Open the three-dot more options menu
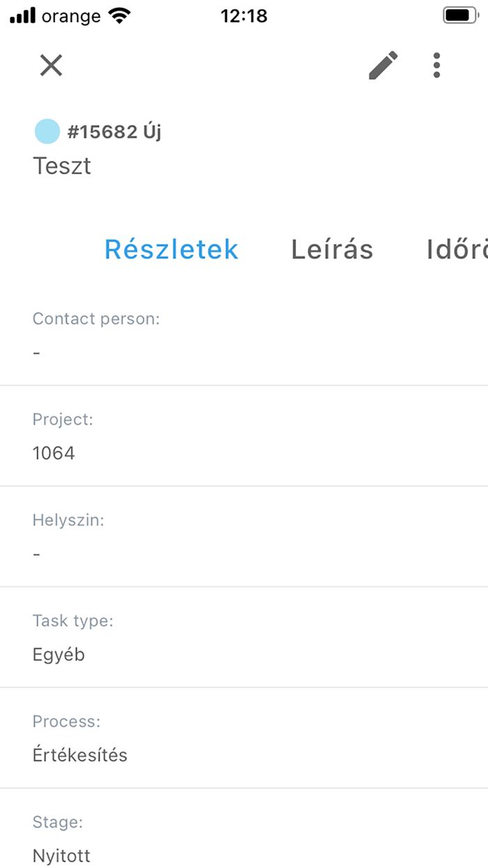Screen dimensions: 488x868 436,66
